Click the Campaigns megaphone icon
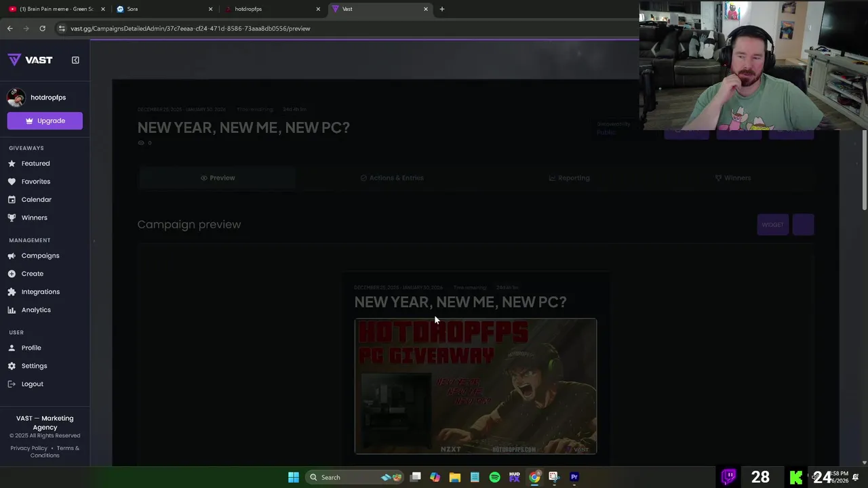868x488 pixels. [x=12, y=256]
